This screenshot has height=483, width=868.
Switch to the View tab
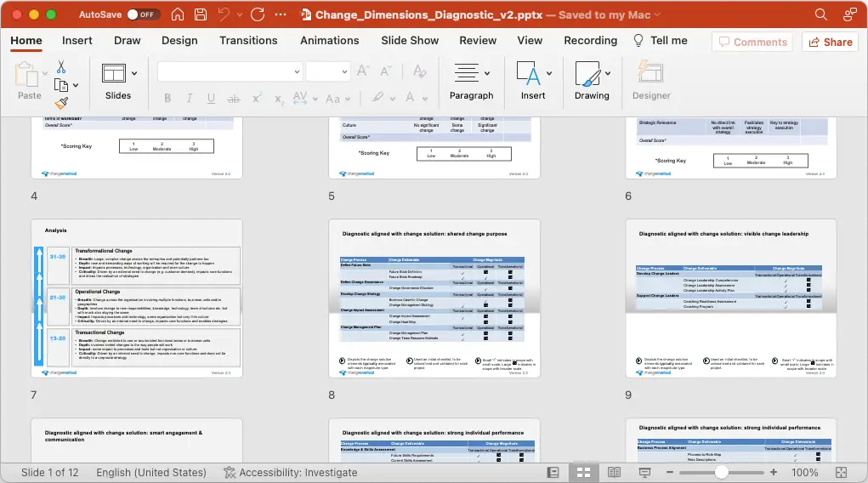click(530, 41)
